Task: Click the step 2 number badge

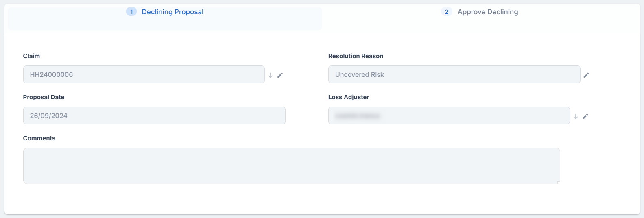Action: 446,12
